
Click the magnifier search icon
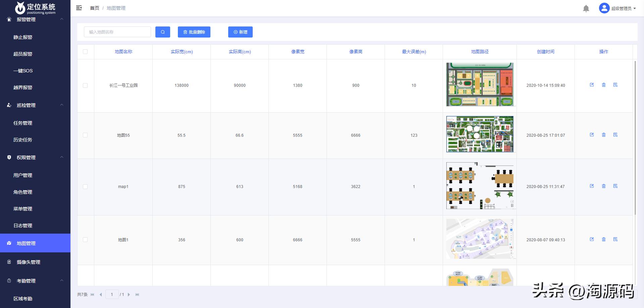tap(163, 32)
